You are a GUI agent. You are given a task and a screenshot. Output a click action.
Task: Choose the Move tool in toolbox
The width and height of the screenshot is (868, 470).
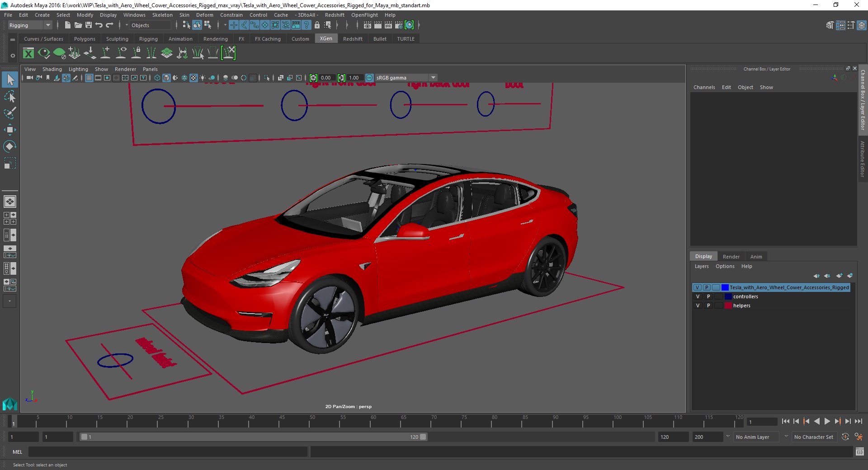click(10, 130)
